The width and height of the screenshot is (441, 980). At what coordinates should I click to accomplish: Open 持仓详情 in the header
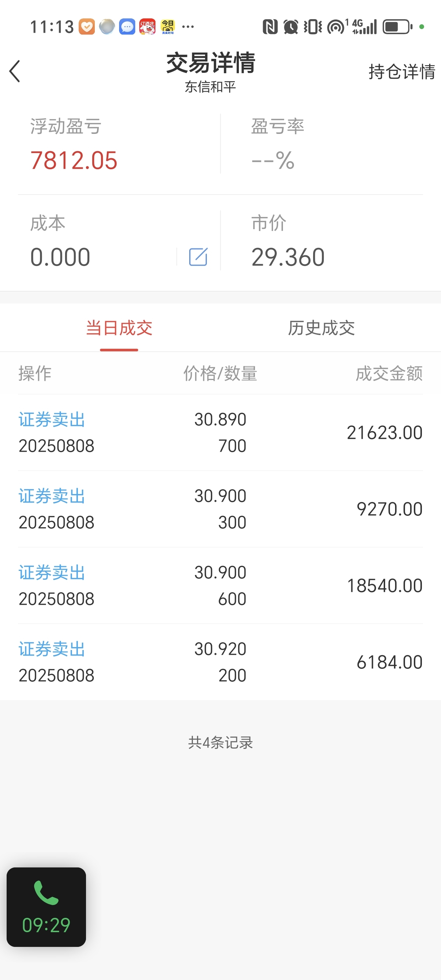[402, 71]
